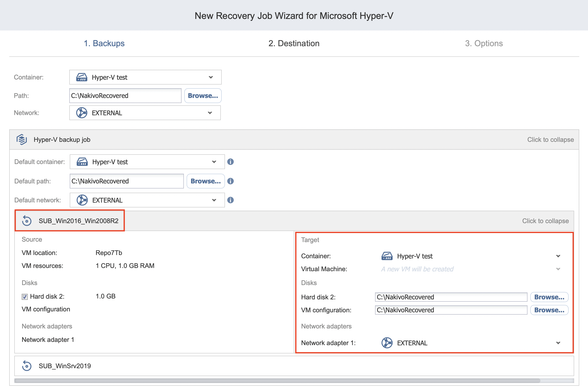
Task: Expand the SUB_WinSrv2019 VM row
Action: (294, 366)
